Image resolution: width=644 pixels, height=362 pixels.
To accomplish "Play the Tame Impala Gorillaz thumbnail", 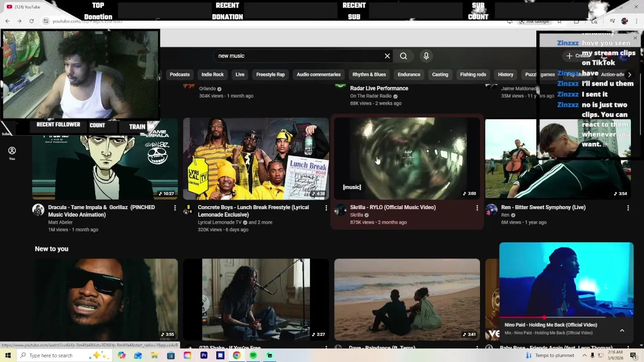I will pos(105,159).
